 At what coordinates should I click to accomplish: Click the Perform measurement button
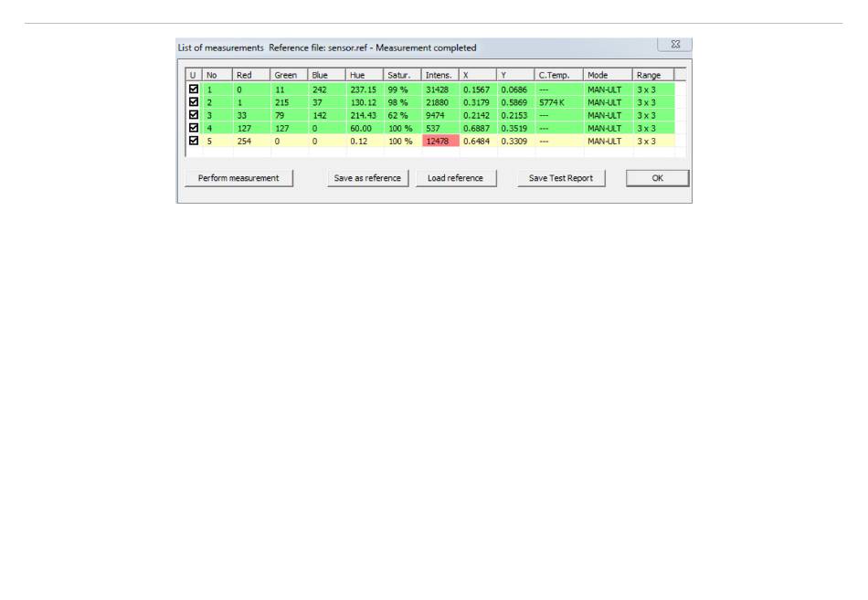pos(238,178)
